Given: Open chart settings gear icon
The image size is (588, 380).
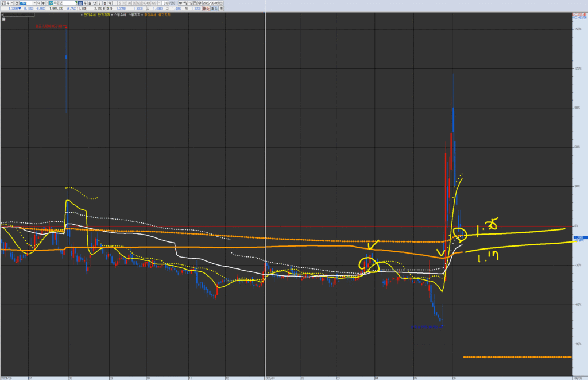Looking at the screenshot, I should [x=199, y=3].
